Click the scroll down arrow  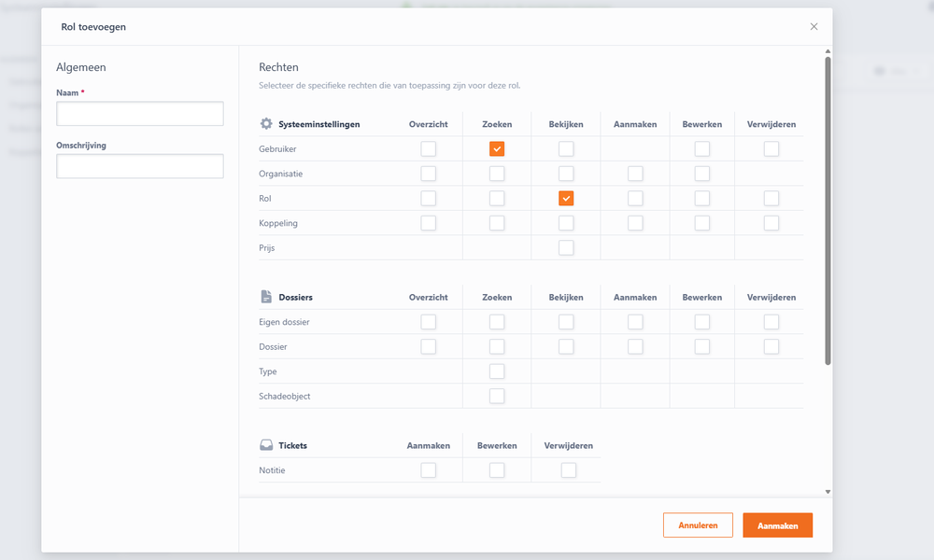click(828, 492)
